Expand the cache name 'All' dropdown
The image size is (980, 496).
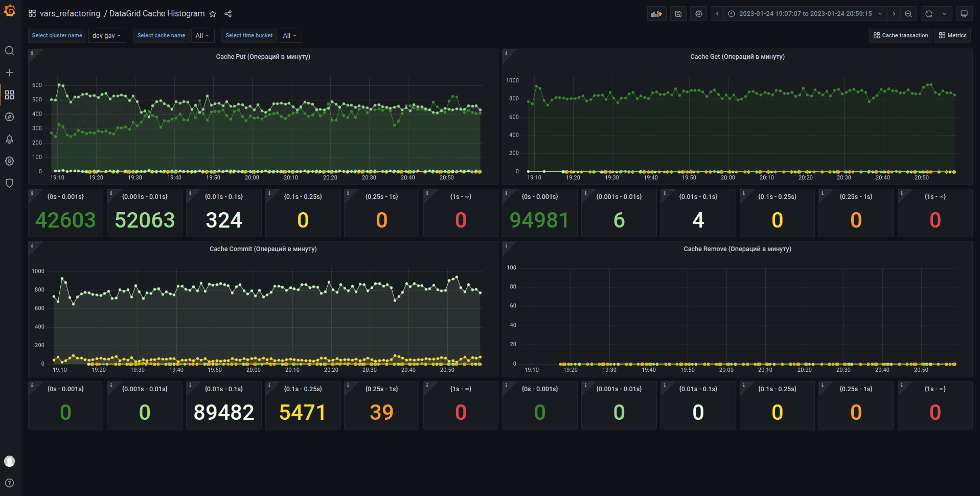[202, 36]
